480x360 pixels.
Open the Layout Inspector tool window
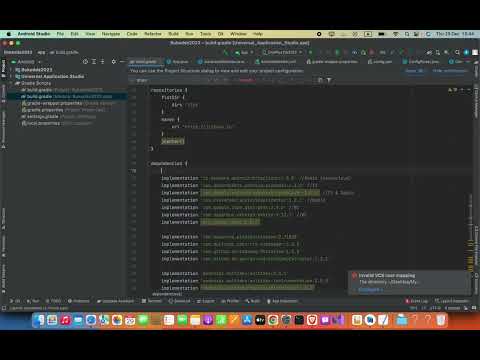(x=451, y=301)
